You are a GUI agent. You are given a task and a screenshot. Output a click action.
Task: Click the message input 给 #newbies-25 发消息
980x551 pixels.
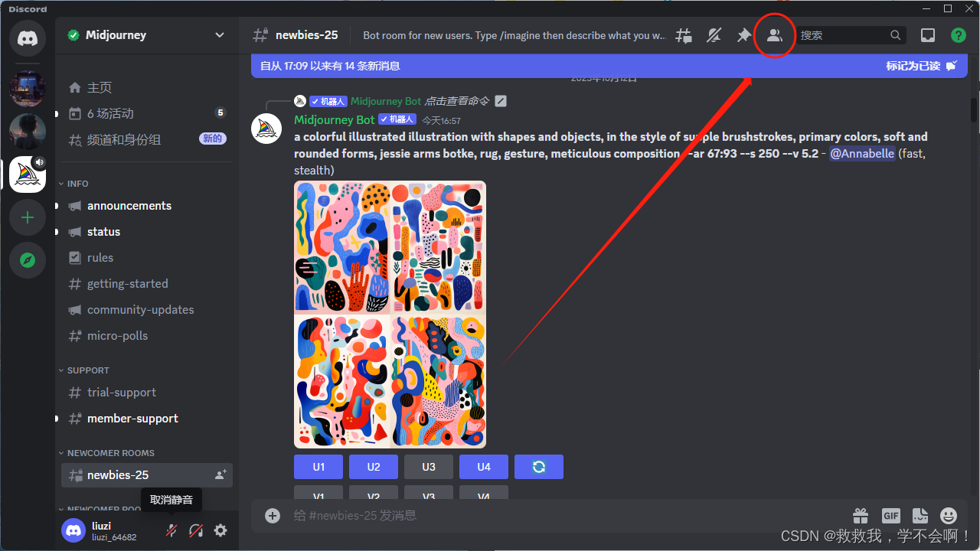567,516
